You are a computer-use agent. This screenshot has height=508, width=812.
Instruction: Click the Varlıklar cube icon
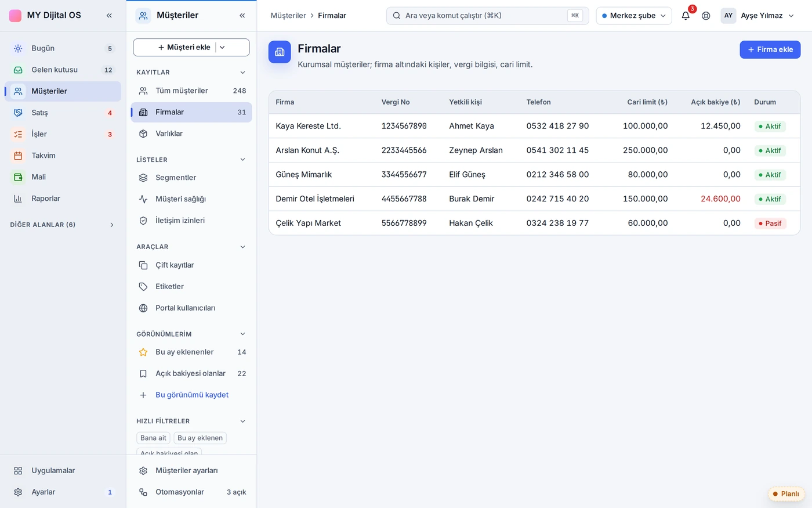click(x=143, y=134)
